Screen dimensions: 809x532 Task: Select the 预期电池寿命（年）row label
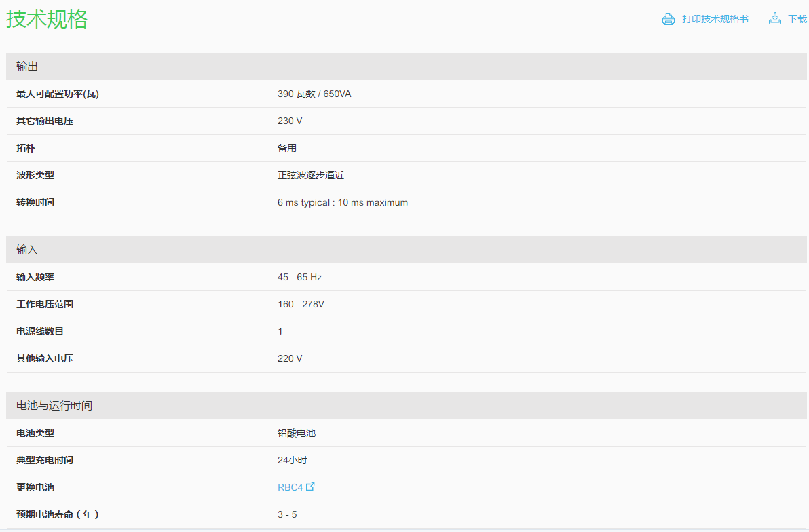tap(58, 514)
